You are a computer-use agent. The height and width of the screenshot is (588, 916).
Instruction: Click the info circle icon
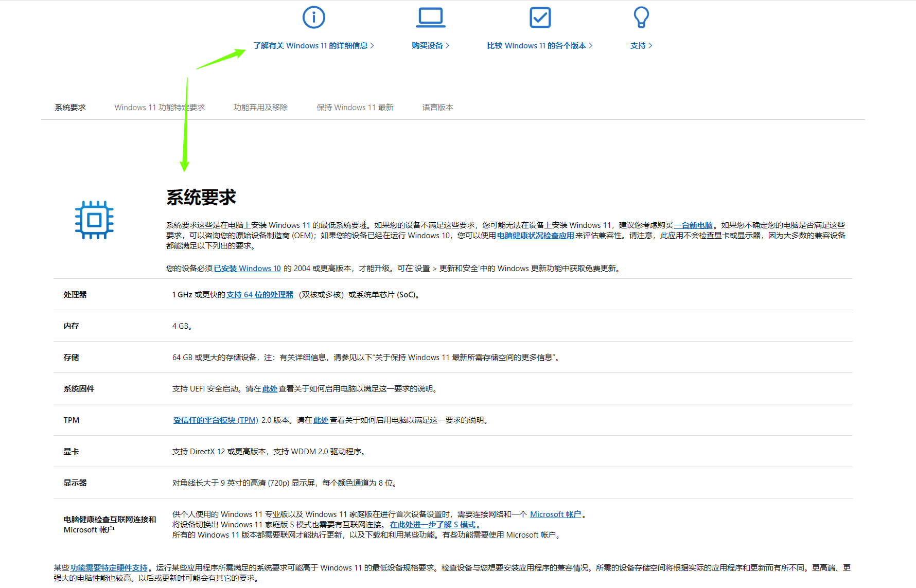coord(313,17)
